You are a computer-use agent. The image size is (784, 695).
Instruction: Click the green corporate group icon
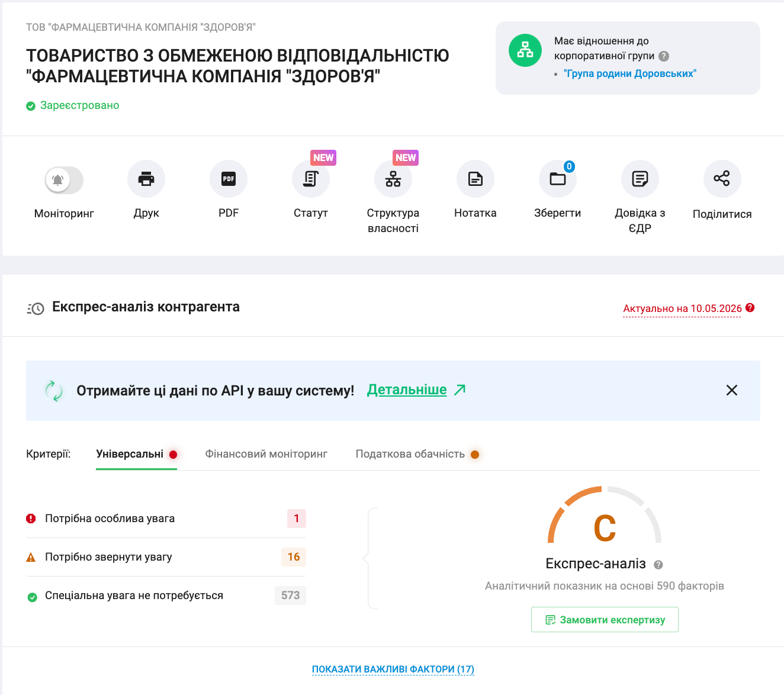pos(525,50)
